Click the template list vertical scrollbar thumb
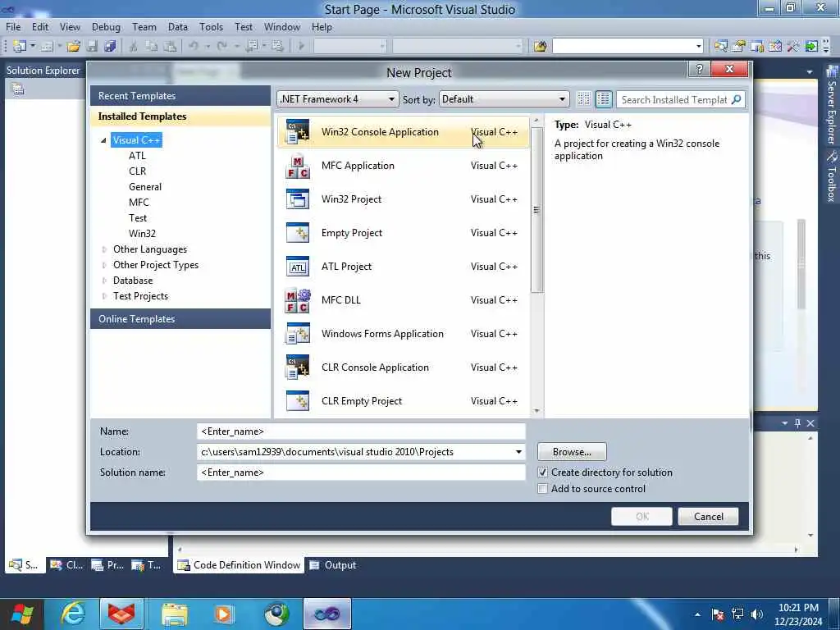The height and width of the screenshot is (630, 840). click(536, 210)
